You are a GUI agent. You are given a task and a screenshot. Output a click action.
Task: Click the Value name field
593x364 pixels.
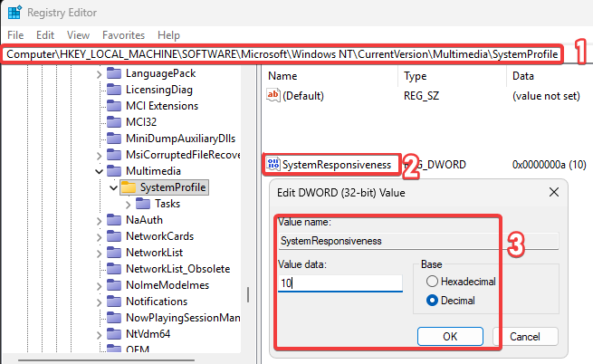[x=418, y=241]
